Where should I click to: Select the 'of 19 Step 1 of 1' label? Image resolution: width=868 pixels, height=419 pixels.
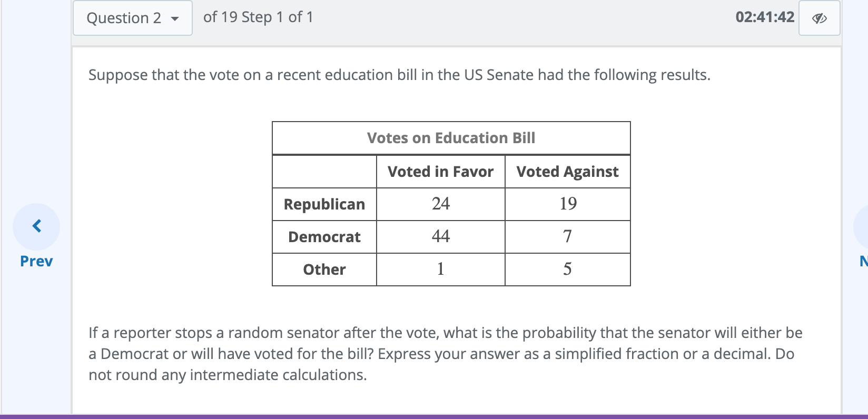coord(257,17)
